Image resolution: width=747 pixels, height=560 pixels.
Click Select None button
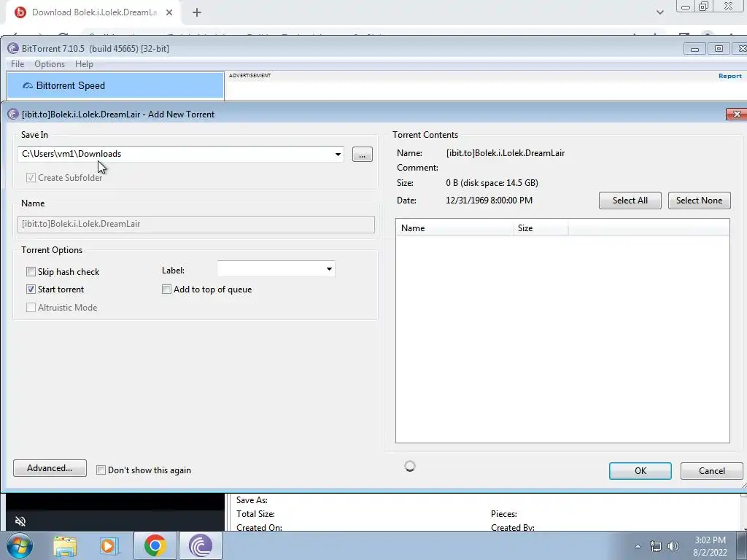point(699,201)
